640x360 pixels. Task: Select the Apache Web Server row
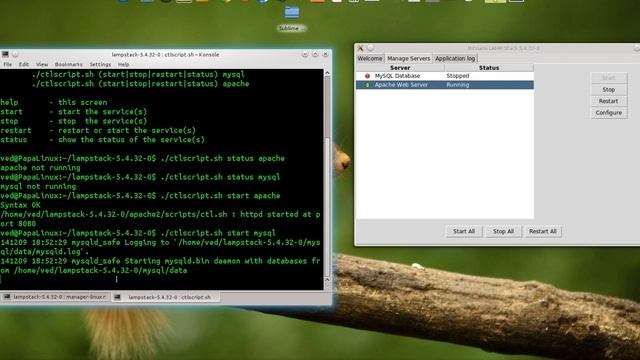444,85
